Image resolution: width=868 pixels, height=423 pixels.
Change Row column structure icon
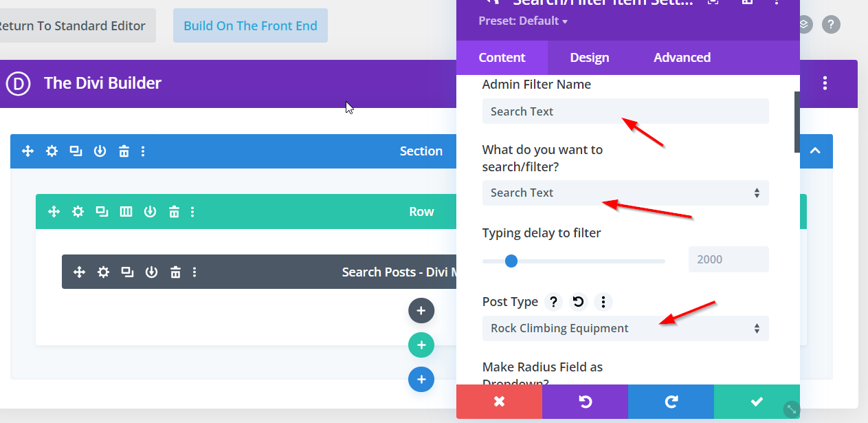(126, 212)
